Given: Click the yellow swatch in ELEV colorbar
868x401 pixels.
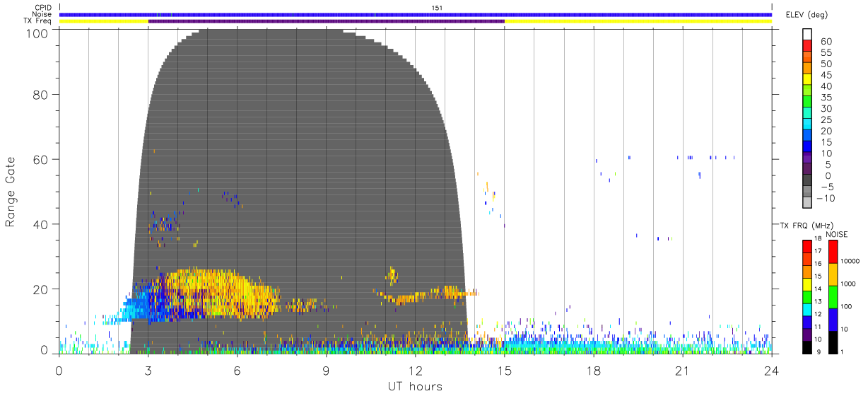Looking at the screenshot, I should (x=807, y=80).
